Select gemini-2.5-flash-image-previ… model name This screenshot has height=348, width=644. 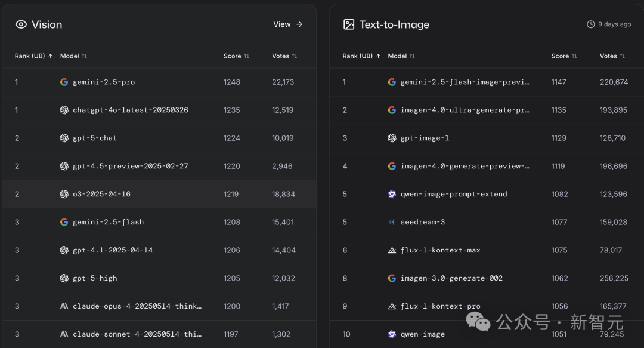(x=465, y=82)
